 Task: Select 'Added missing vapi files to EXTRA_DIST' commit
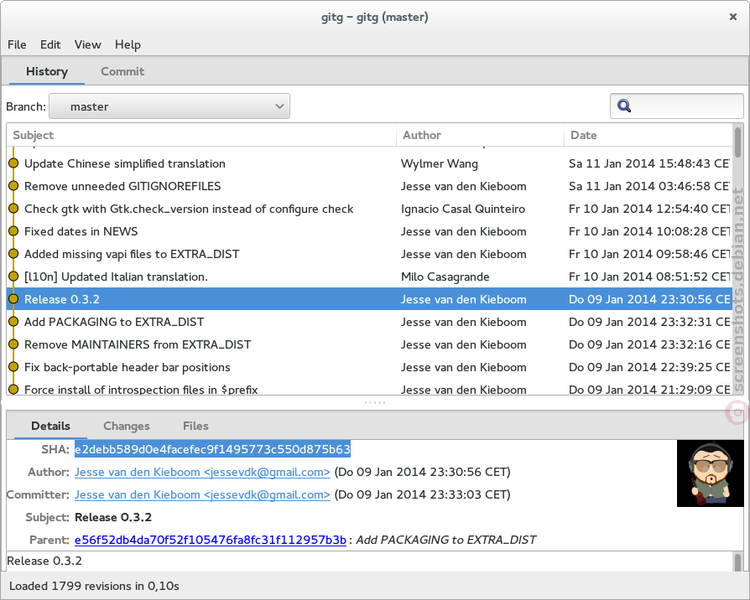pos(369,254)
